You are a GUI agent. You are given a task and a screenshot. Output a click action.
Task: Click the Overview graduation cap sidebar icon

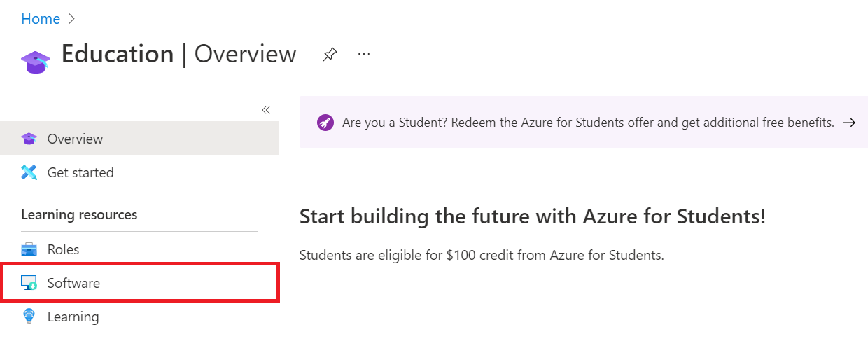click(x=29, y=139)
